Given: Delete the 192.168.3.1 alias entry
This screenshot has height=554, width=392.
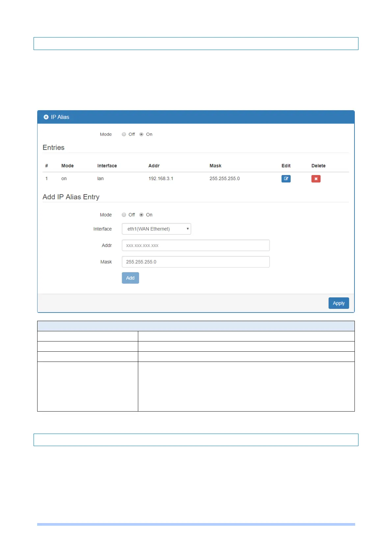Looking at the screenshot, I should (316, 179).
